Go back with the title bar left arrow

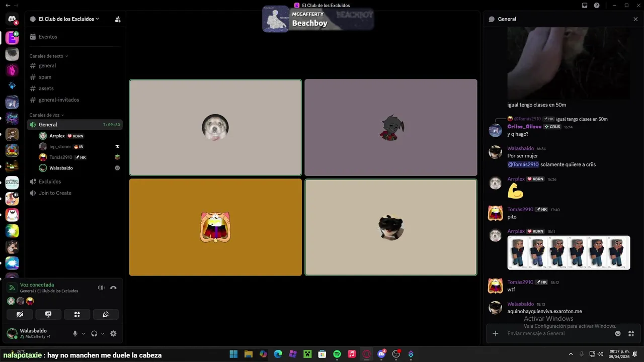pos(8,5)
